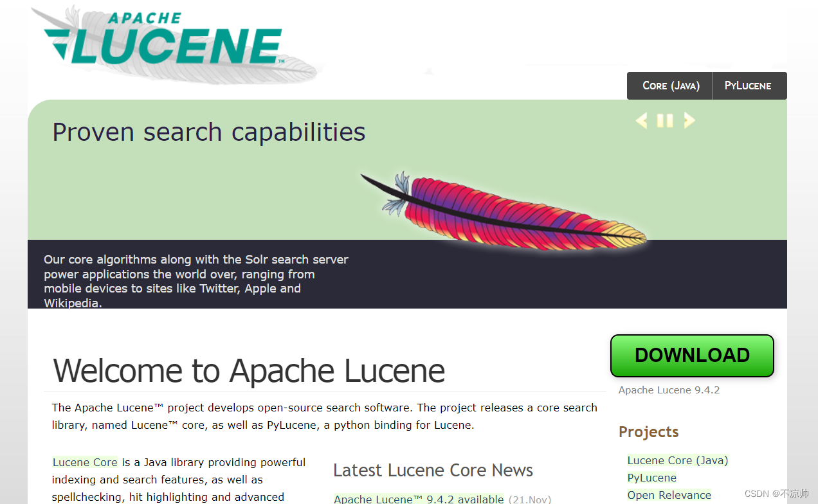This screenshot has width=818, height=504.
Task: Click the Proven search capabilities headline
Action: pos(209,132)
